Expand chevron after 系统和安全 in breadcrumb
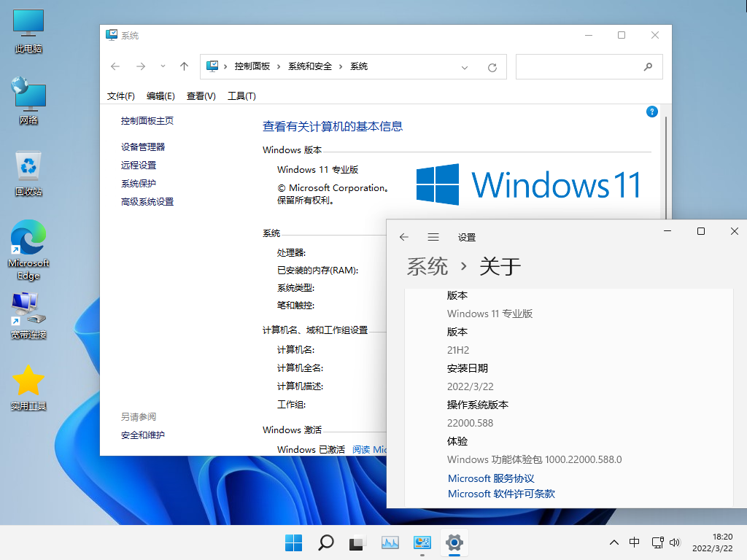This screenshot has height=560, width=747. (x=341, y=66)
